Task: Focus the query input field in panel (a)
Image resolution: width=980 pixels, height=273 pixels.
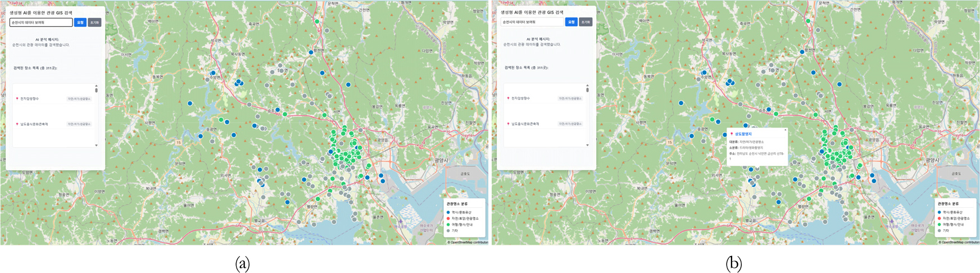Action: 41,22
